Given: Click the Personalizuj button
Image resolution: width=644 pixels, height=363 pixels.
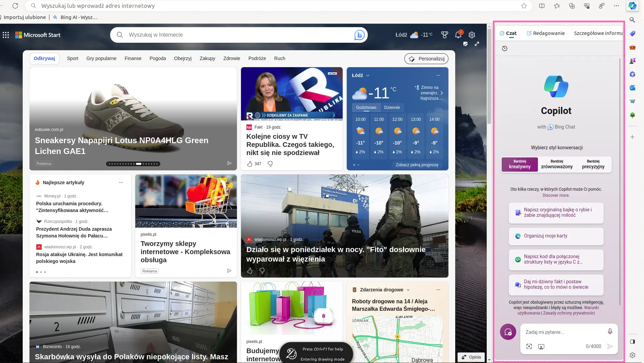Looking at the screenshot, I should click(x=426, y=59).
